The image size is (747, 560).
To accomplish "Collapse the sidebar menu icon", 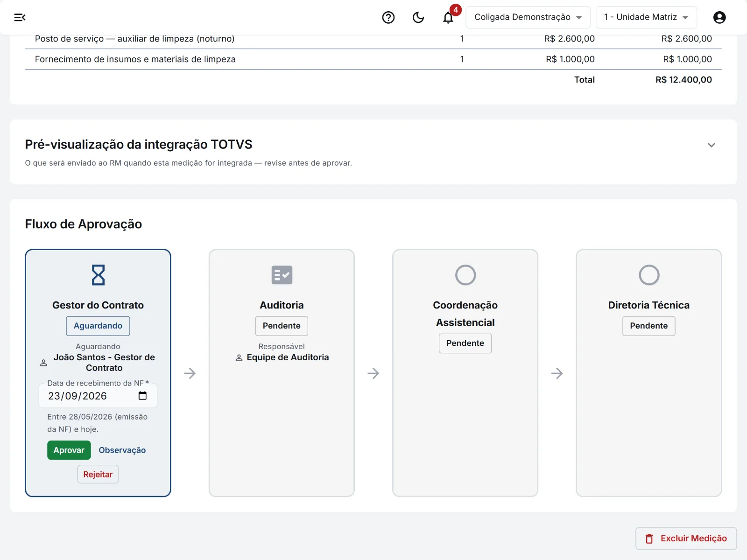I will (20, 17).
